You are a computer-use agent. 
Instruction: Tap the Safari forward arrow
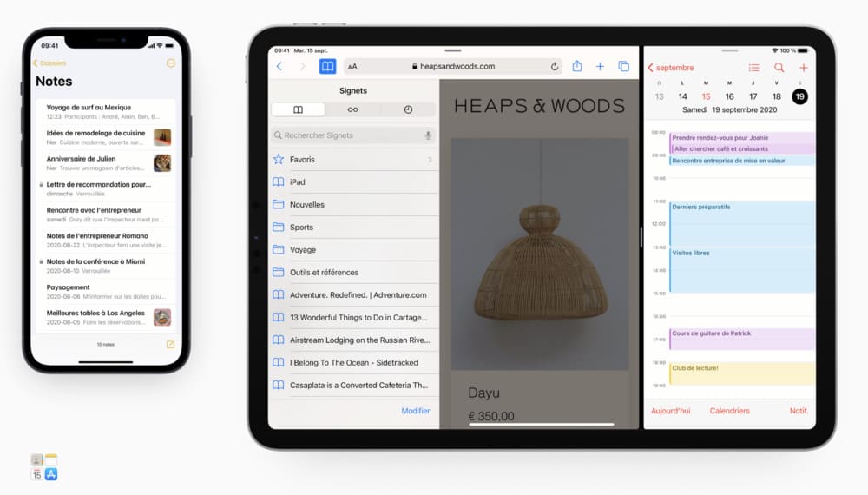[x=302, y=67]
